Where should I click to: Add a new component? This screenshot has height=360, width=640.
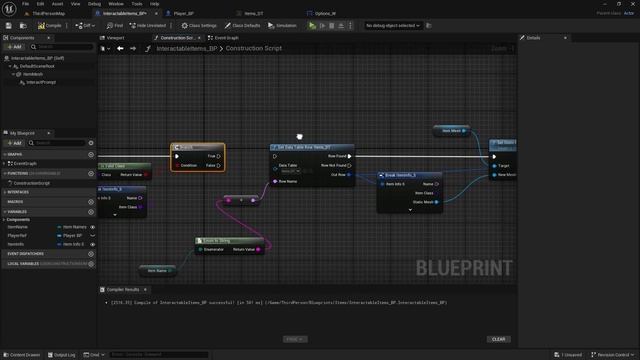pos(14,47)
